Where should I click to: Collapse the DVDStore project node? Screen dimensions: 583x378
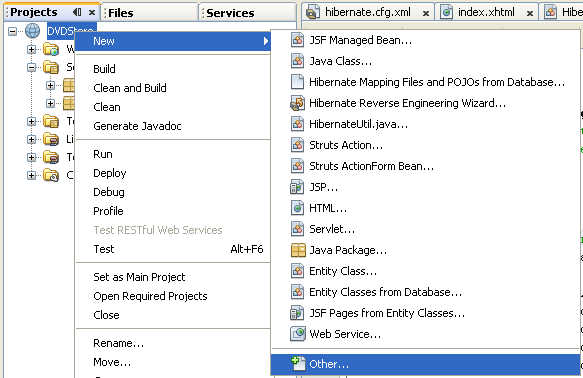(13, 31)
